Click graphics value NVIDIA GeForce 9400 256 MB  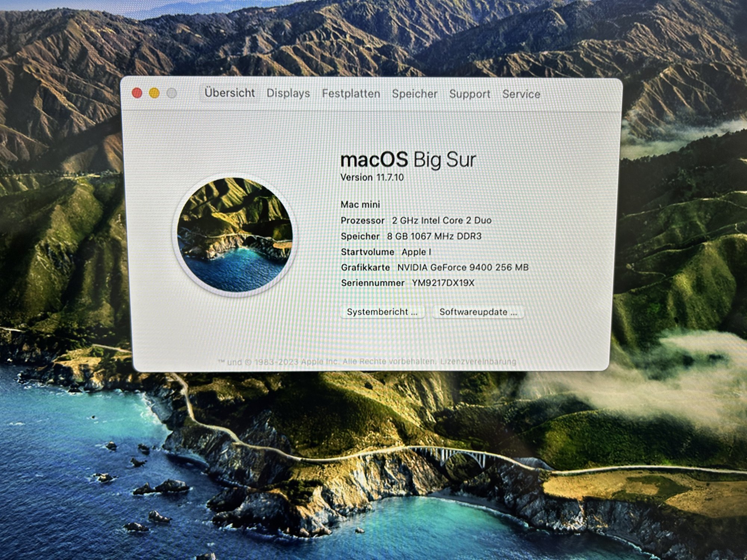[x=463, y=267]
